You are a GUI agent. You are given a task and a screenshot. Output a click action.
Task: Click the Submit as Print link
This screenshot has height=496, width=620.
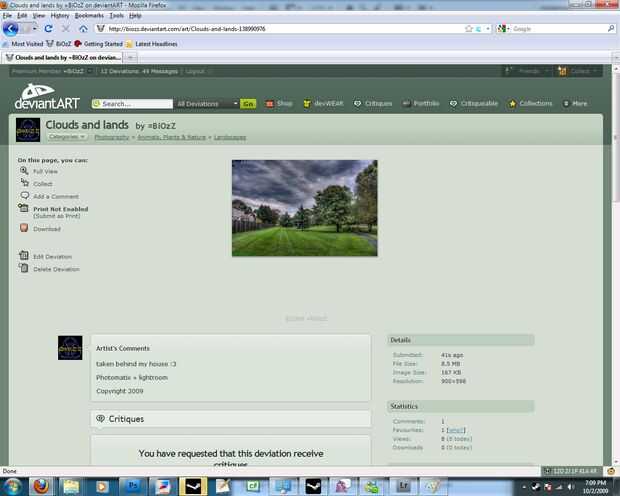pos(57,216)
